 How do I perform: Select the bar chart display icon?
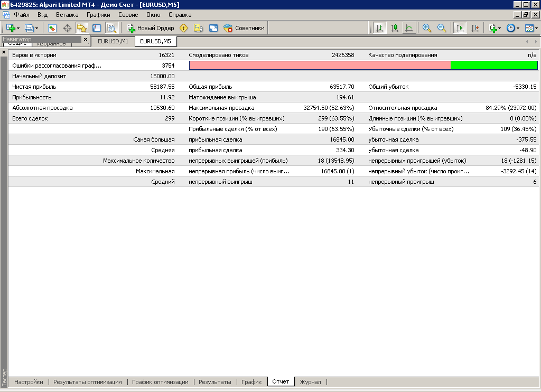(379, 28)
